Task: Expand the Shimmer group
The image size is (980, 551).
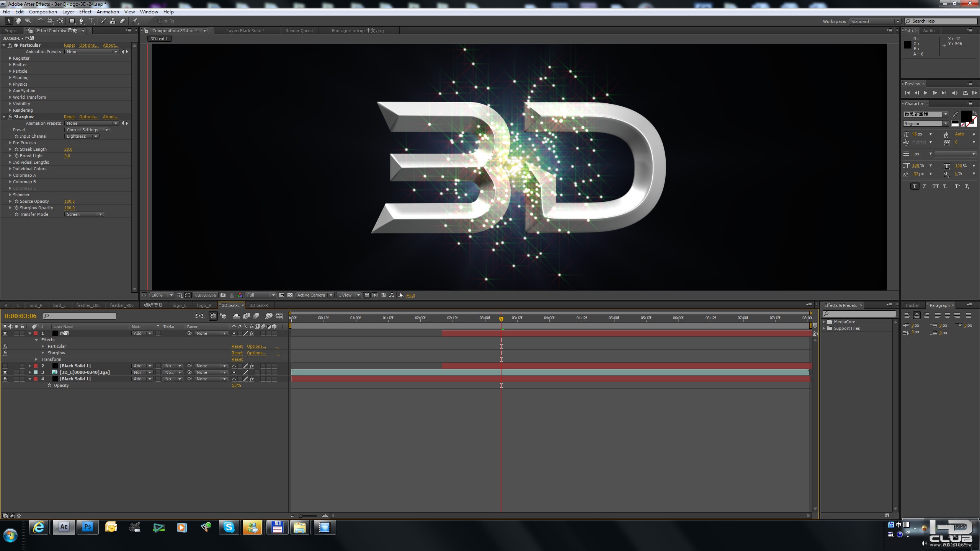Action: click(x=10, y=195)
